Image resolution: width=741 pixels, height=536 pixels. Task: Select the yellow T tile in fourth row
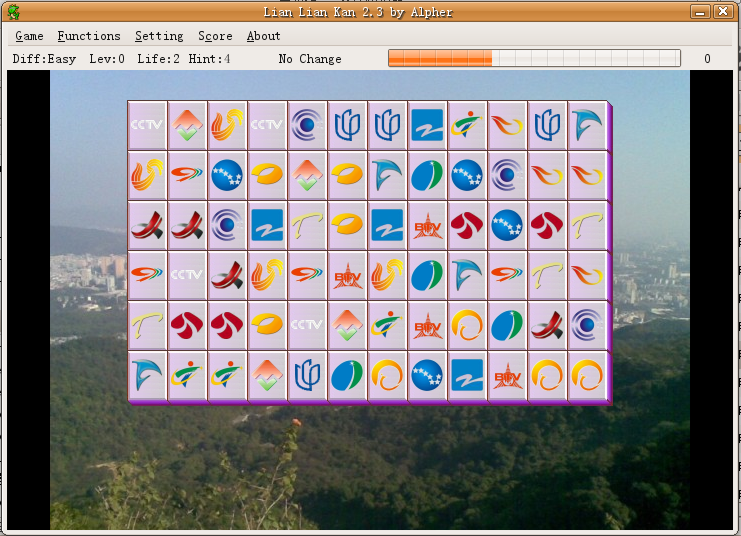547,276
